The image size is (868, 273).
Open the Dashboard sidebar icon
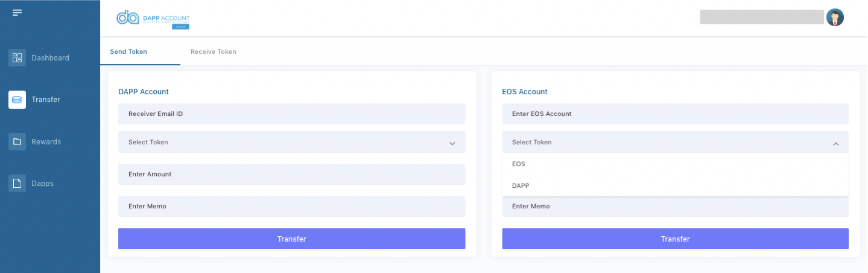click(x=17, y=58)
